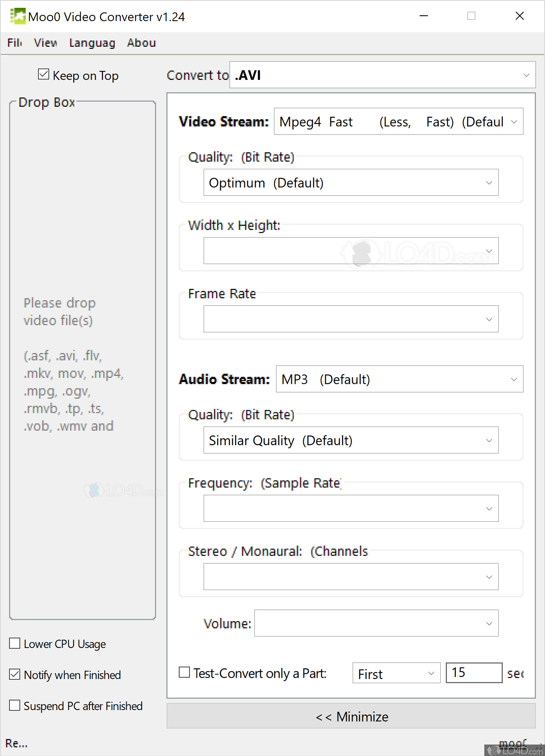The image size is (545, 756).
Task: Close the Moo0 Video Converter window
Action: coord(520,16)
